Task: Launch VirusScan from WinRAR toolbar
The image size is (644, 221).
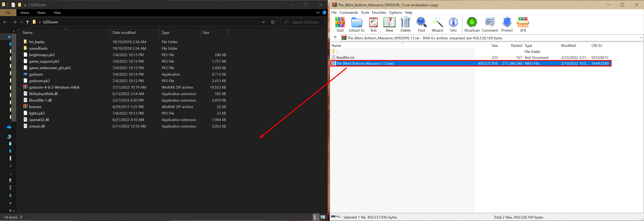Action: [x=472, y=25]
